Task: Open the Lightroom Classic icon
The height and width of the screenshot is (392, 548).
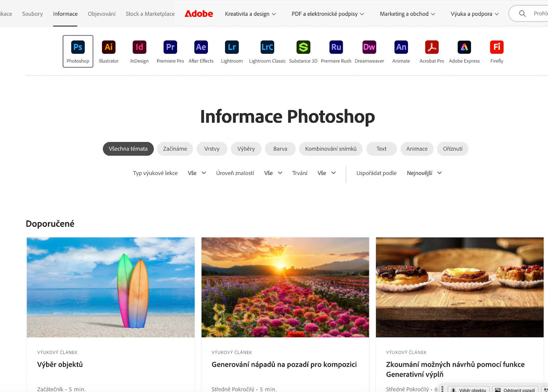Action: click(x=267, y=47)
